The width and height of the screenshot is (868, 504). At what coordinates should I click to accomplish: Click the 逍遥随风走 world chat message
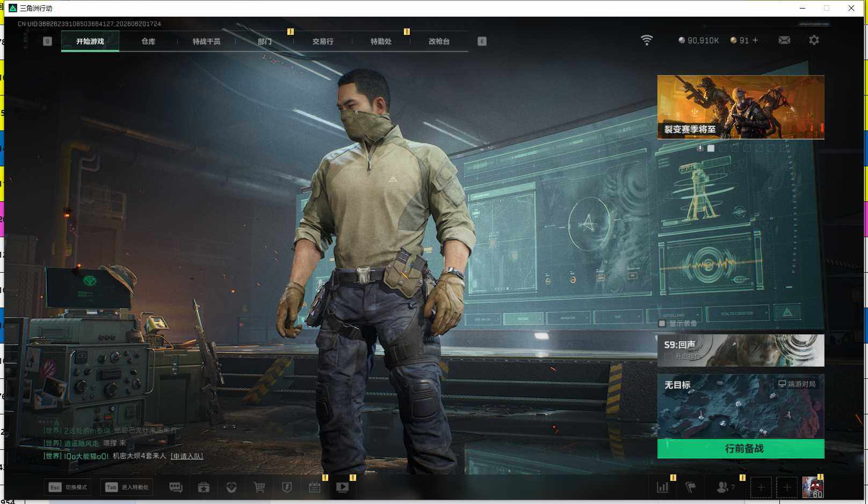85,443
